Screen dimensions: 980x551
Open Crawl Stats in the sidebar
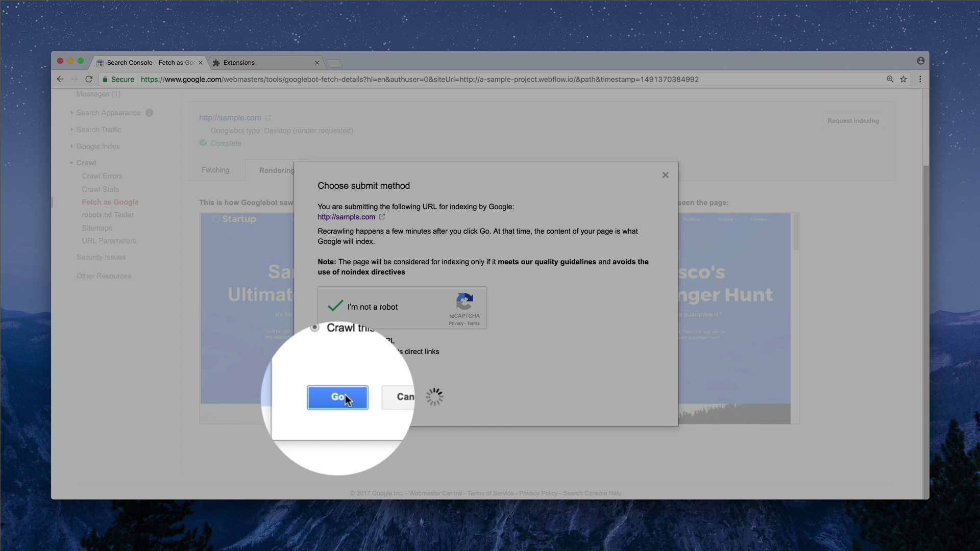[100, 189]
